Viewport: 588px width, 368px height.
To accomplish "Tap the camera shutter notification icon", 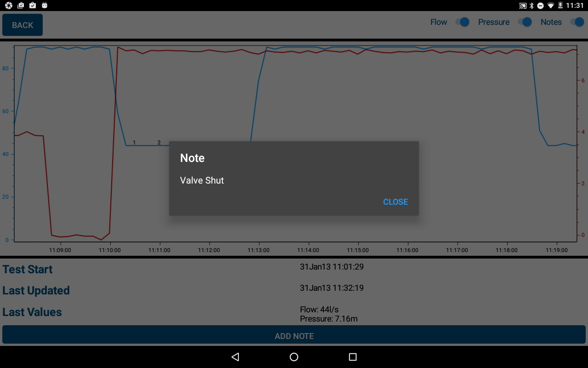I will click(8, 6).
